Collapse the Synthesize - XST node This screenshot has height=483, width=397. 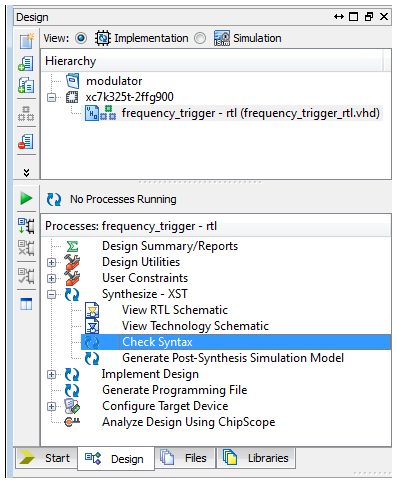[x=51, y=294]
